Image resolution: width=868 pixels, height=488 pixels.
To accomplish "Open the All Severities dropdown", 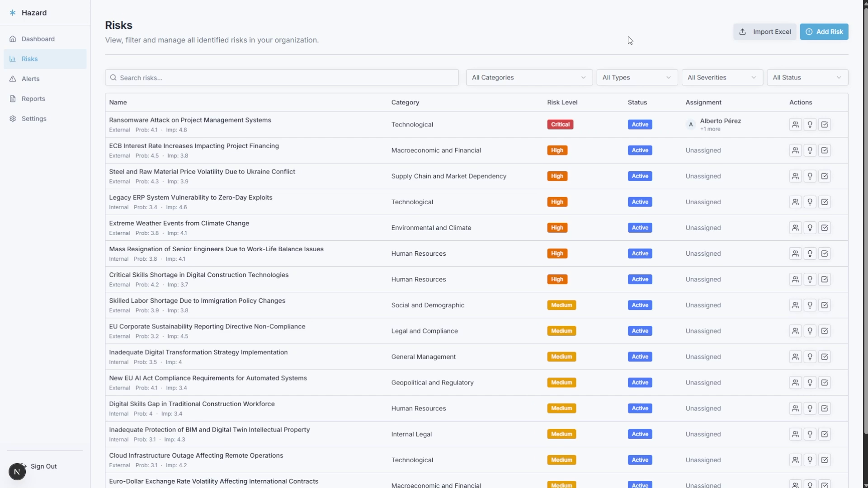I will (x=722, y=78).
